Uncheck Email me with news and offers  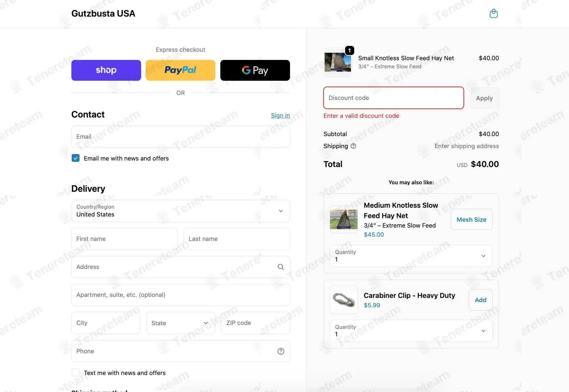click(x=76, y=158)
